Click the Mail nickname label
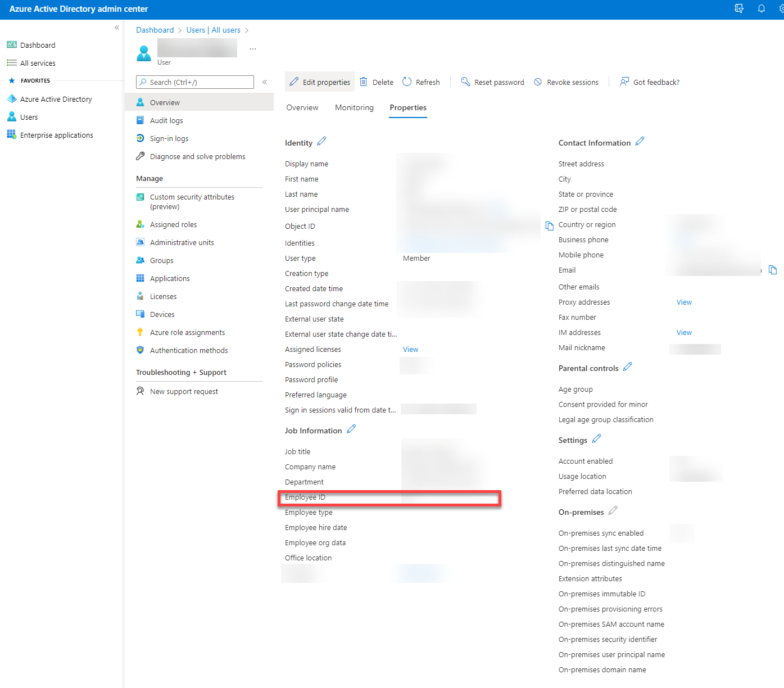The width and height of the screenshot is (784, 688). [x=582, y=347]
